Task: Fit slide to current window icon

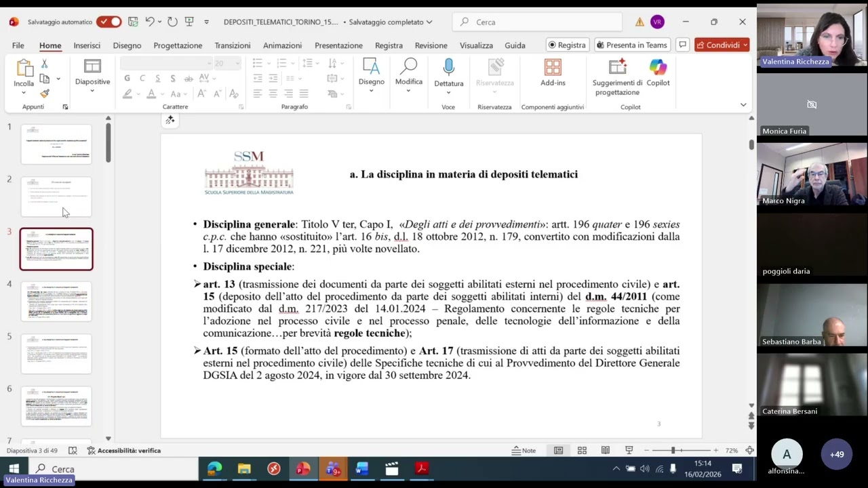Action: click(x=749, y=451)
